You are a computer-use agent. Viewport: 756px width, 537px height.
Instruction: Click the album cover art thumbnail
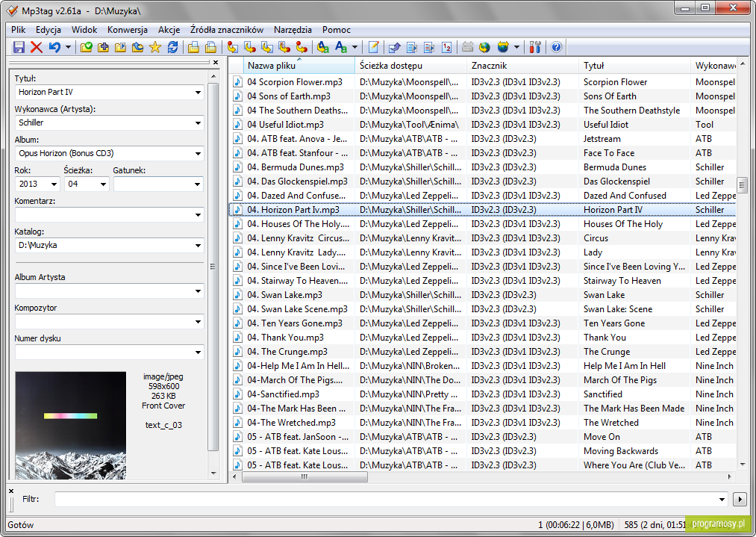tap(70, 425)
